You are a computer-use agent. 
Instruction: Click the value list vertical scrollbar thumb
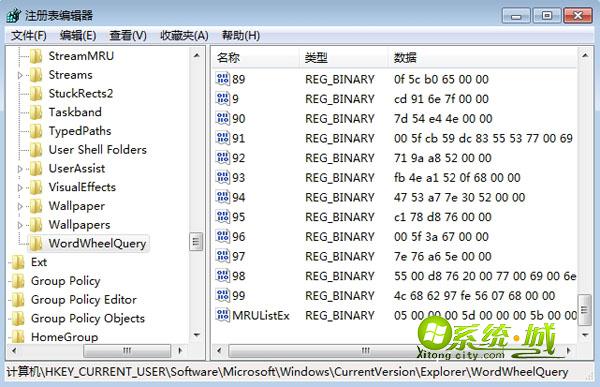(x=585, y=310)
